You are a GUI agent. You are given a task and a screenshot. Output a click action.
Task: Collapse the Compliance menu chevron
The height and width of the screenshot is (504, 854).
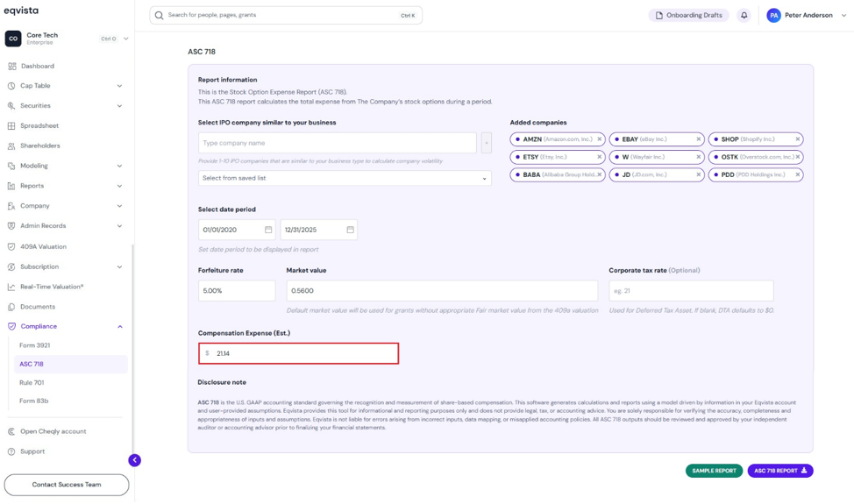pos(120,327)
